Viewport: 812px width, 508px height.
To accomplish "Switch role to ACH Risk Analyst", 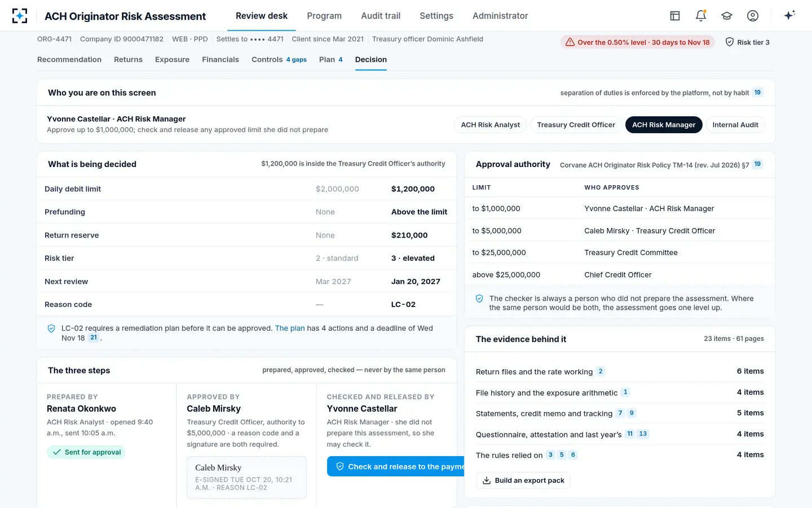I will pyautogui.click(x=491, y=125).
